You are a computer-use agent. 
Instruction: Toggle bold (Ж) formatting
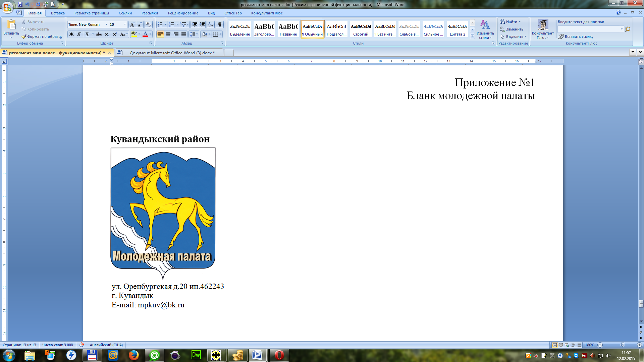[x=71, y=34]
